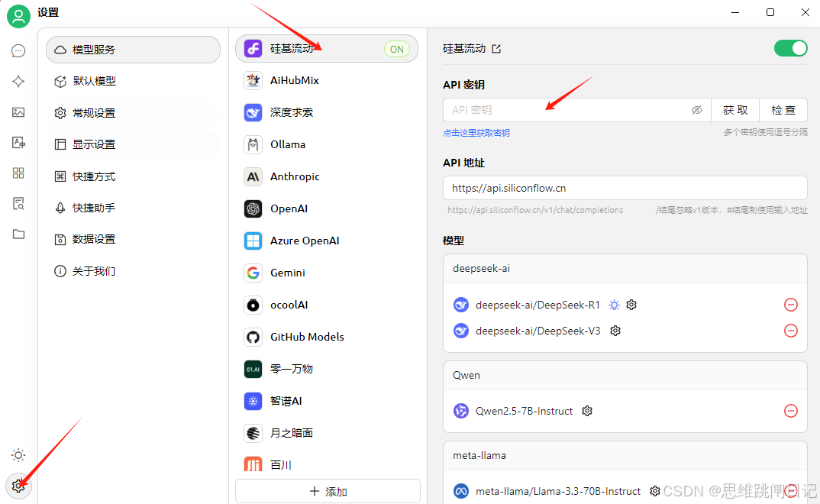Open the mini apps grid icon
The height and width of the screenshot is (504, 820).
[18, 173]
